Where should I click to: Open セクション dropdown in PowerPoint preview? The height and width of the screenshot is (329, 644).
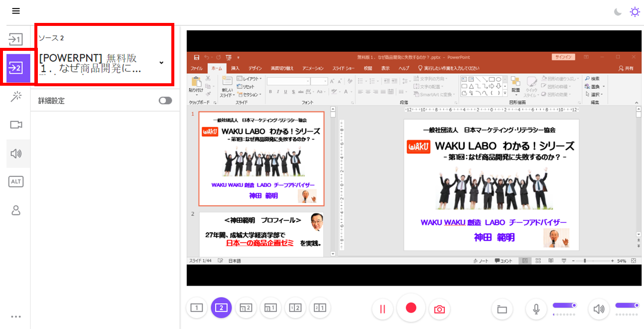click(249, 95)
